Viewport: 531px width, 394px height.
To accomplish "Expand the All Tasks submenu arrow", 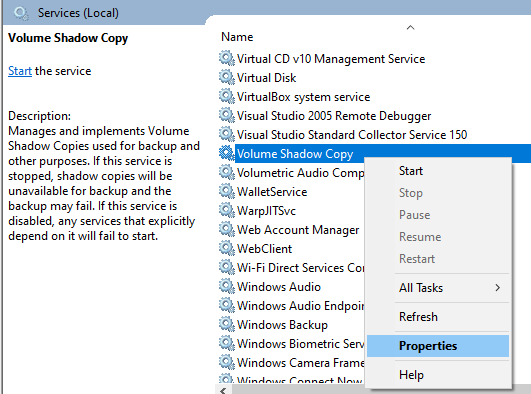I will click(x=497, y=288).
